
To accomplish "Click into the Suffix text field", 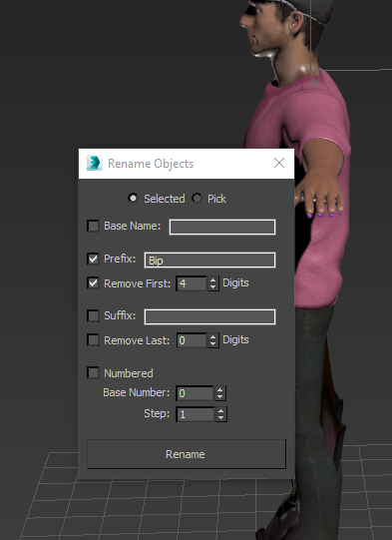I will point(209,316).
